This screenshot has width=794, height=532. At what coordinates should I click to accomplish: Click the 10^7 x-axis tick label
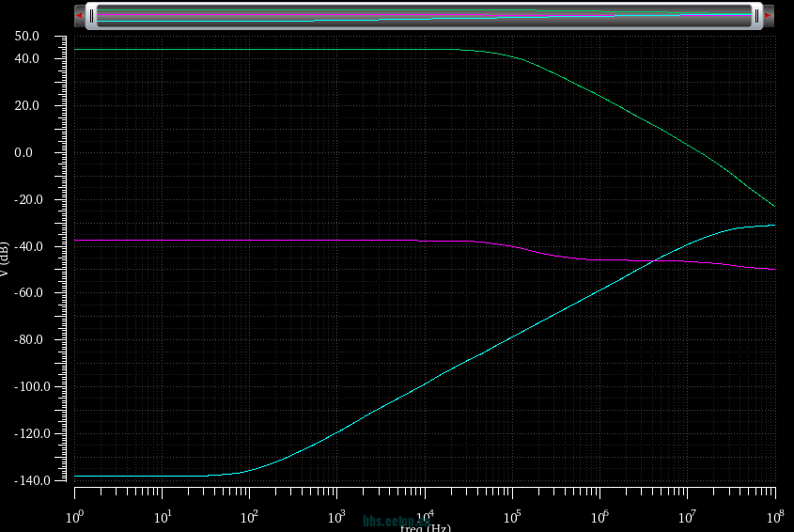[x=688, y=517]
